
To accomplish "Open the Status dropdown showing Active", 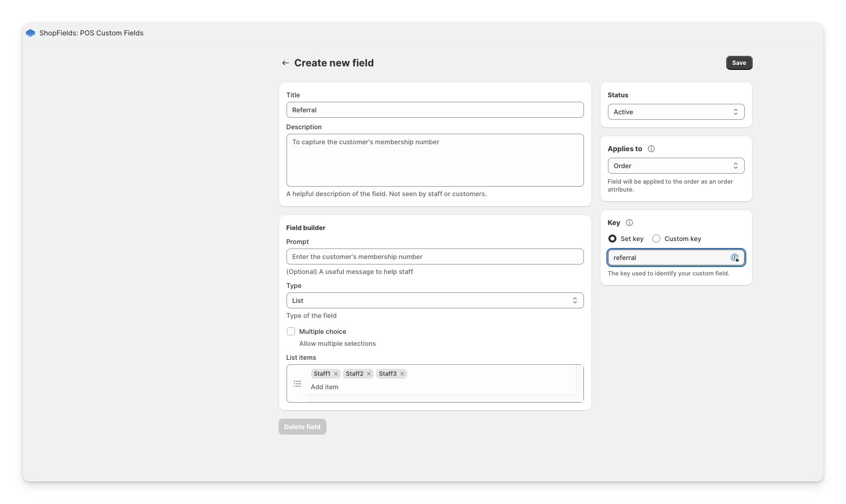I will pyautogui.click(x=676, y=112).
